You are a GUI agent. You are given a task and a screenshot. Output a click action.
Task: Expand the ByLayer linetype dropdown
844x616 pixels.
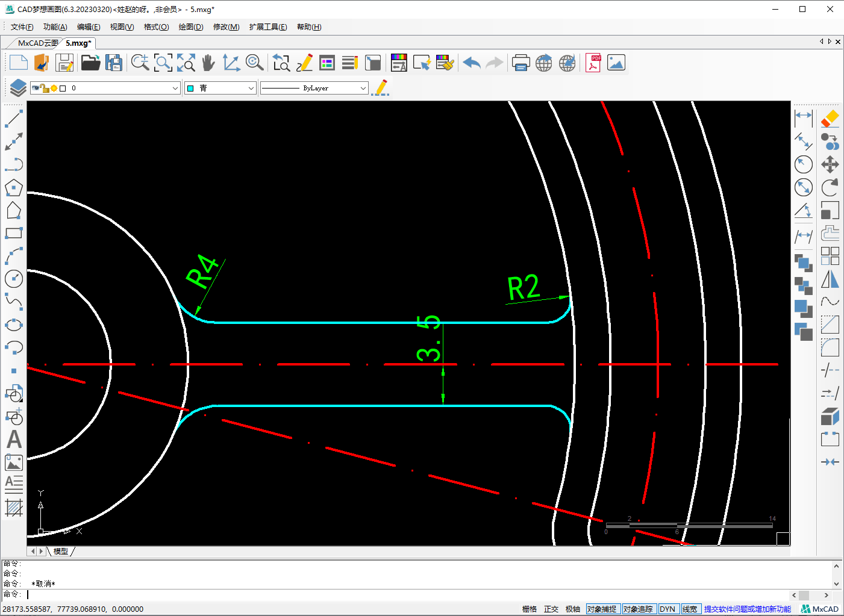[x=363, y=88]
